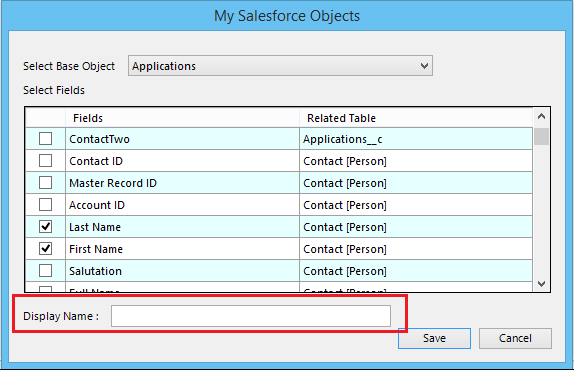Select the ContactTwo field name cell
The width and height of the screenshot is (574, 370).
(182, 139)
